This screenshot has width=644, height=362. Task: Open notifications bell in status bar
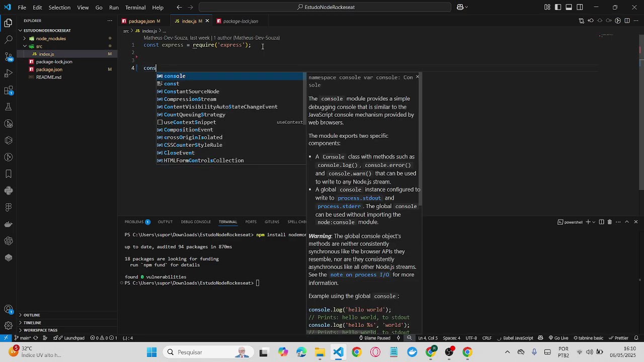pyautogui.click(x=637, y=338)
